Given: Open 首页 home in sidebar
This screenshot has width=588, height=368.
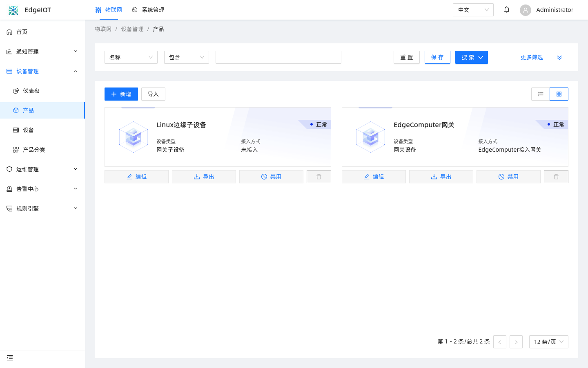Looking at the screenshot, I should coord(42,32).
